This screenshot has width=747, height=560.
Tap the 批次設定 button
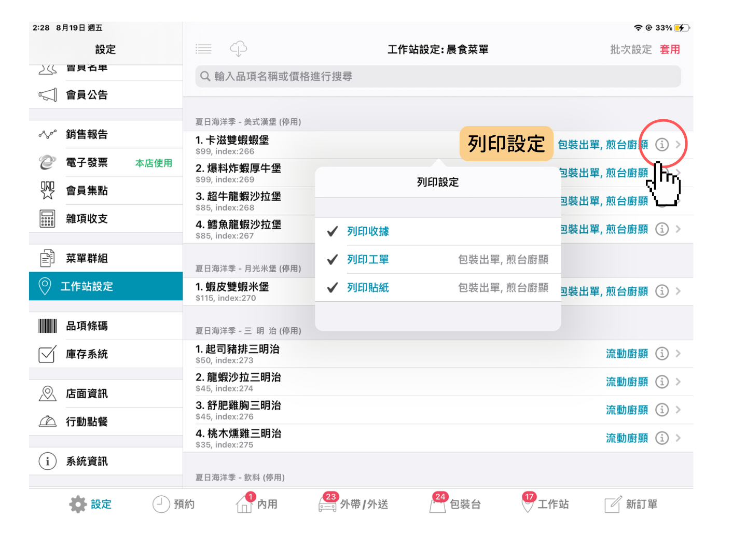click(631, 49)
